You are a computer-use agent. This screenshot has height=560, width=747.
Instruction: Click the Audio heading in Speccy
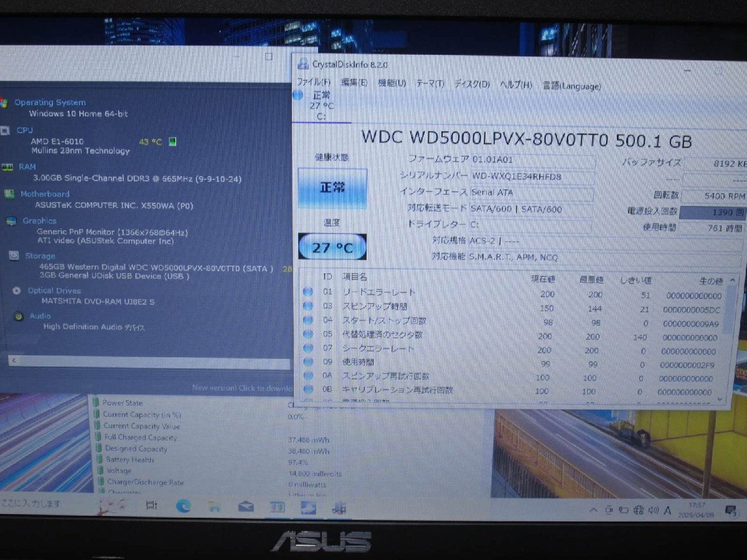pyautogui.click(x=40, y=316)
